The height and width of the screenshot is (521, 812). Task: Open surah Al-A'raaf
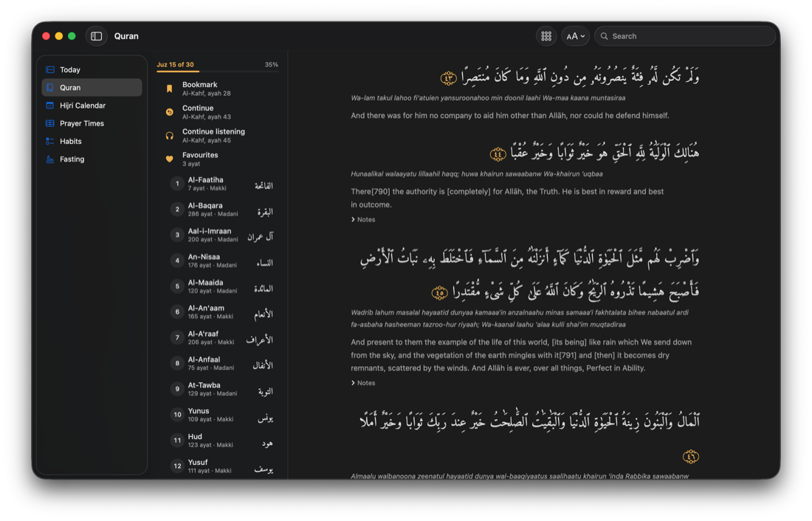tap(221, 338)
